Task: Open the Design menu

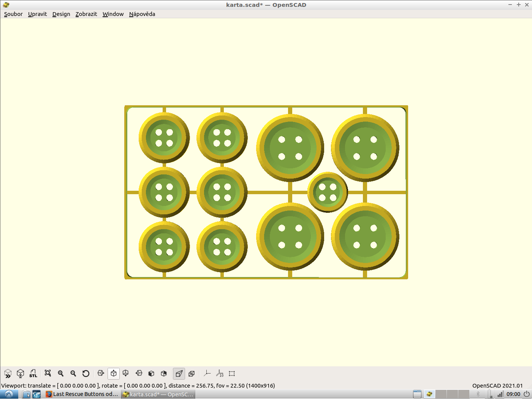Action: pos(61,14)
